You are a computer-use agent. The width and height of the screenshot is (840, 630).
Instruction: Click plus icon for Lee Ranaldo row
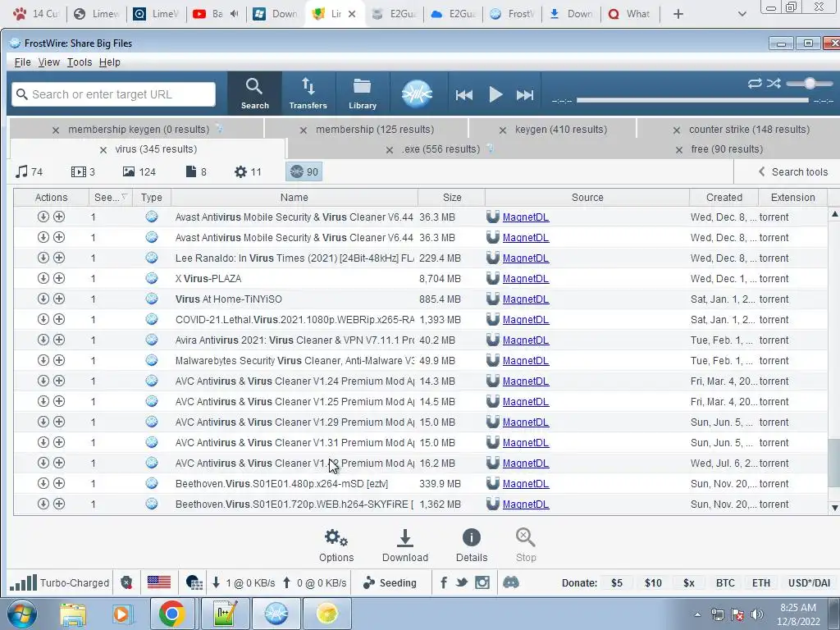click(x=59, y=258)
